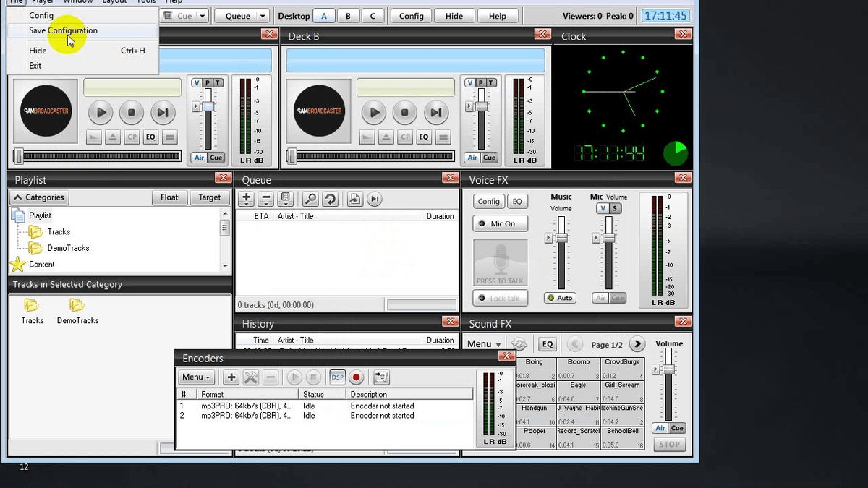Open encoder configuration wrench-and-hammer icon
This screenshot has width=868, height=488.
pyautogui.click(x=251, y=377)
